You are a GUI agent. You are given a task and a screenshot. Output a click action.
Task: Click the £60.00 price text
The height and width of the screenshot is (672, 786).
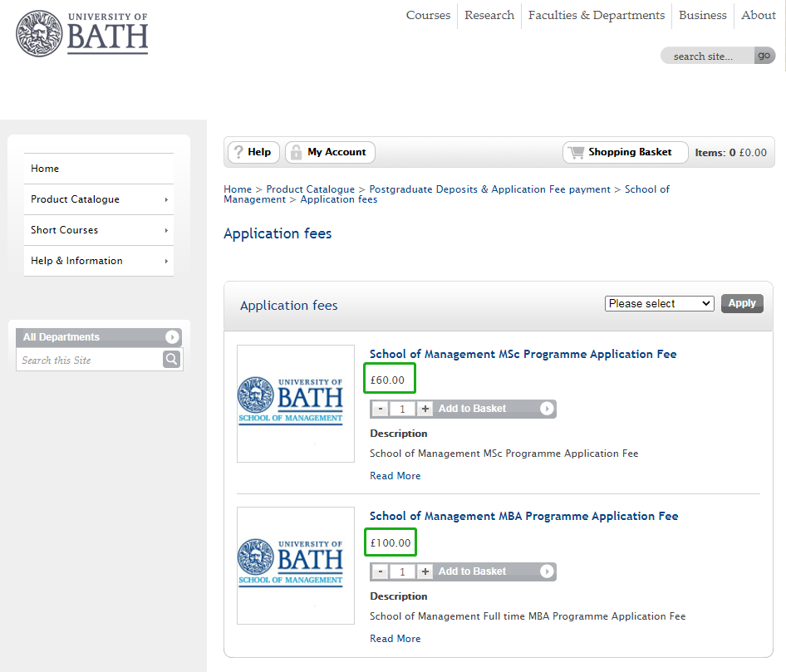coord(387,380)
